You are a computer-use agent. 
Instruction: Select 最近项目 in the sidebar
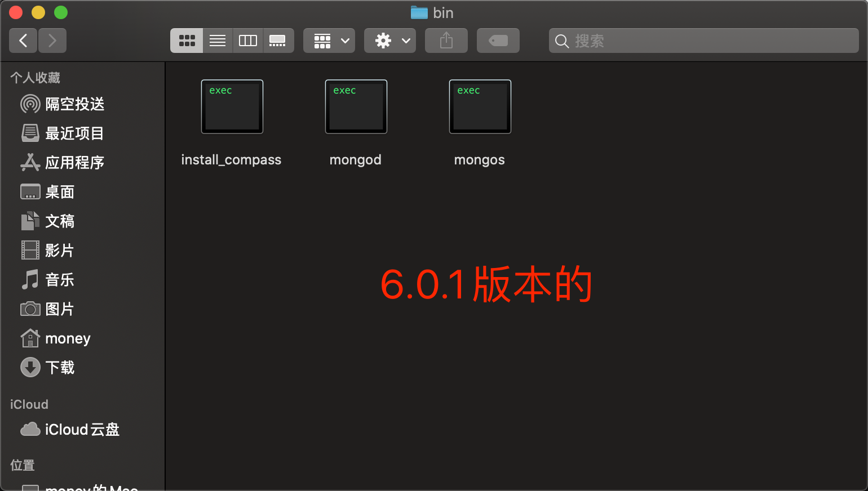(x=70, y=133)
